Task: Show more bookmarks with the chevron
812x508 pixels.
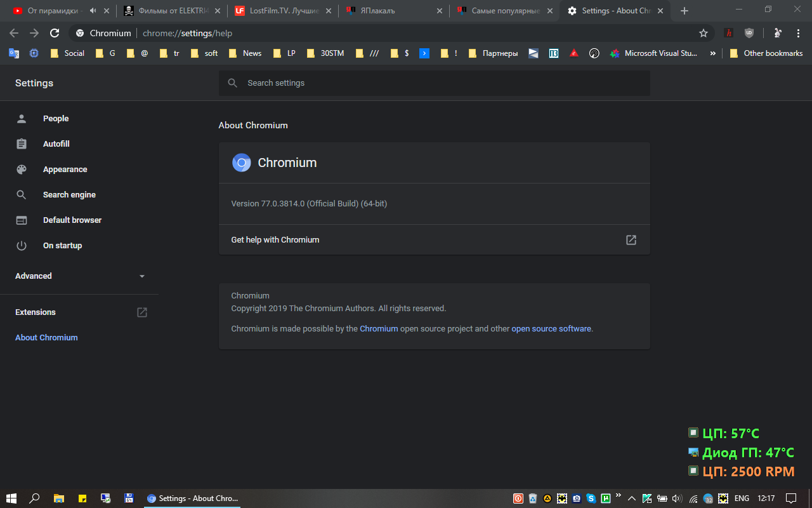Action: 713,53
